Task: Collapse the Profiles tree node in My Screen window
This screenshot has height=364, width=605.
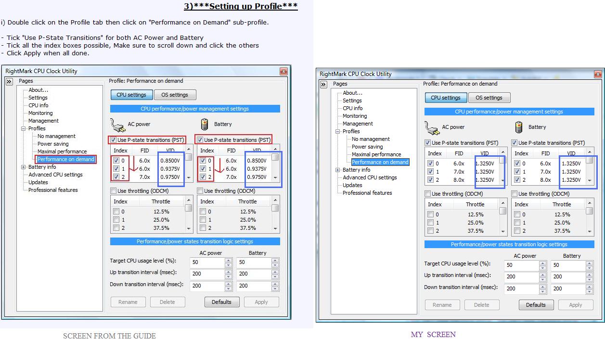Action: point(337,131)
